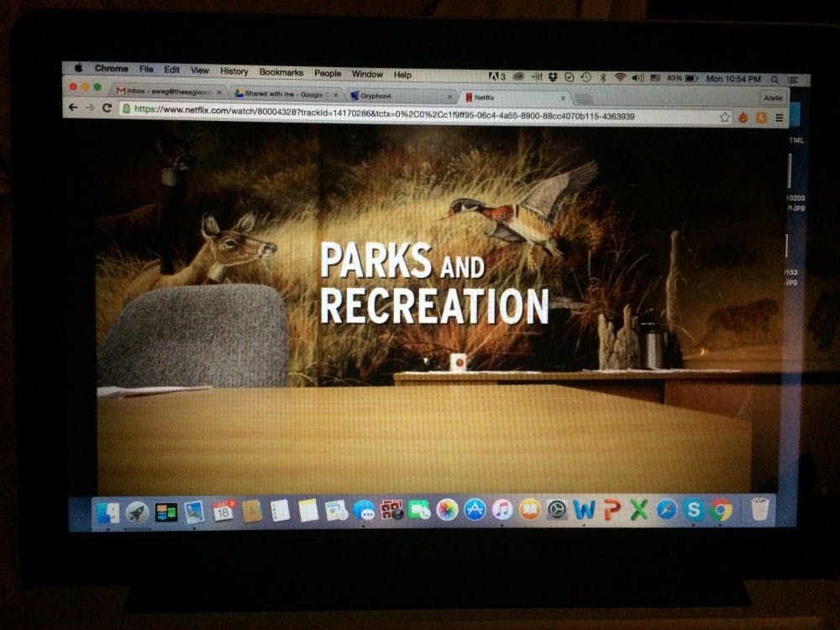Open the Bookmarks menu
The width and height of the screenshot is (840, 630).
tap(281, 73)
